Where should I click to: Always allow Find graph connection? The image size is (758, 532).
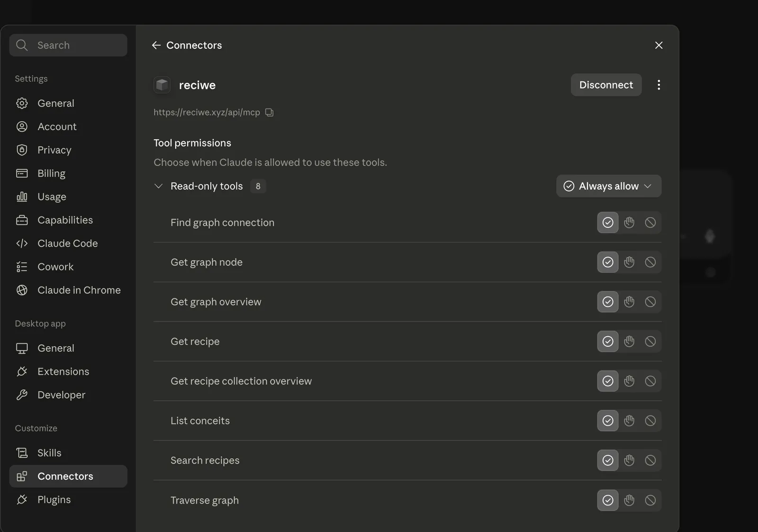click(x=608, y=222)
